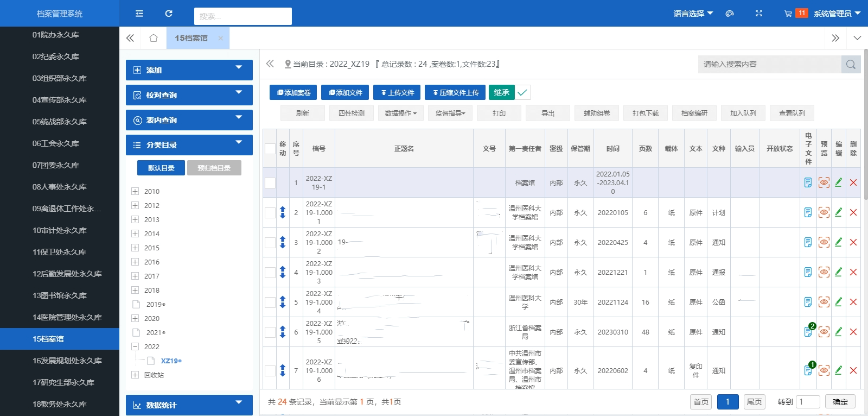Viewport: 868px width, 416px height.
Task: Open the 数据操作 dropdown
Action: tap(400, 113)
